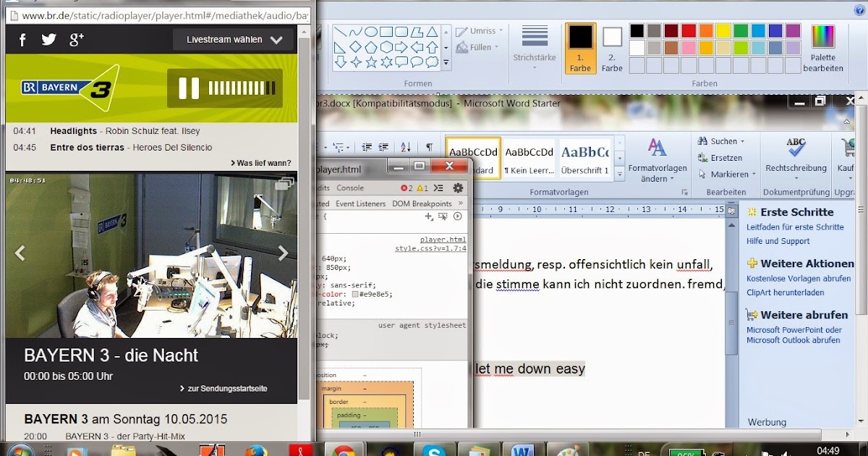Click the sort A-Z icon in Word

coord(406,146)
